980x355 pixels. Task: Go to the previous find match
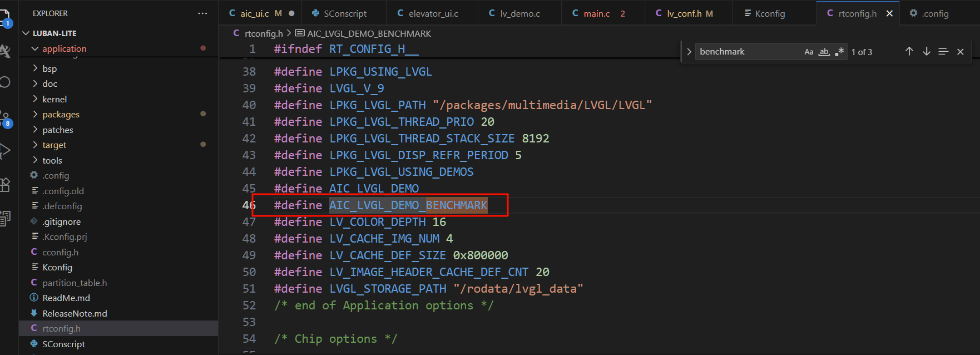point(909,52)
